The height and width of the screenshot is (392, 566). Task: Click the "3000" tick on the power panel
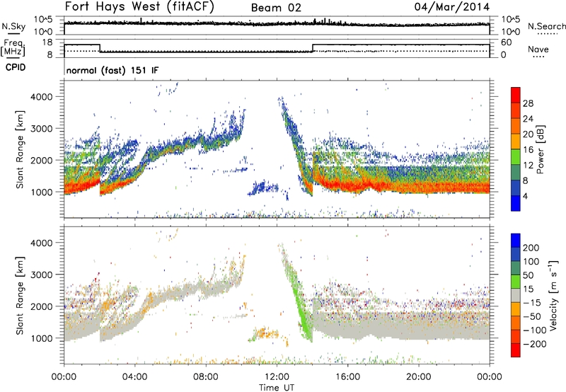point(41,129)
